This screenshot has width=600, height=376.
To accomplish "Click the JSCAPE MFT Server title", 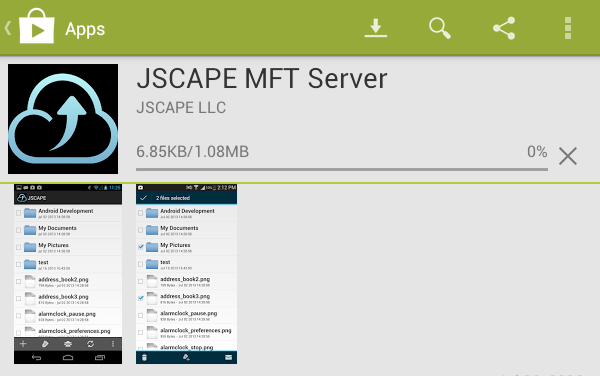I will (x=262, y=79).
